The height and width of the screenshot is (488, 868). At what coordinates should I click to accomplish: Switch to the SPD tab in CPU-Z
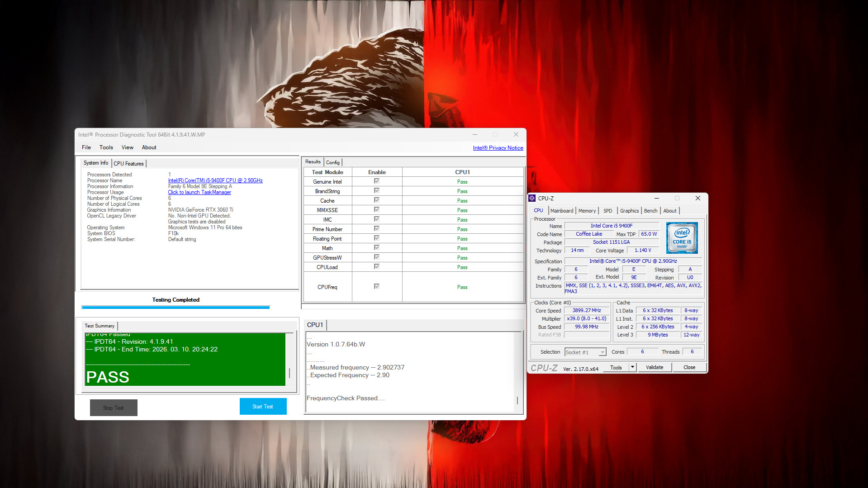pyautogui.click(x=608, y=211)
